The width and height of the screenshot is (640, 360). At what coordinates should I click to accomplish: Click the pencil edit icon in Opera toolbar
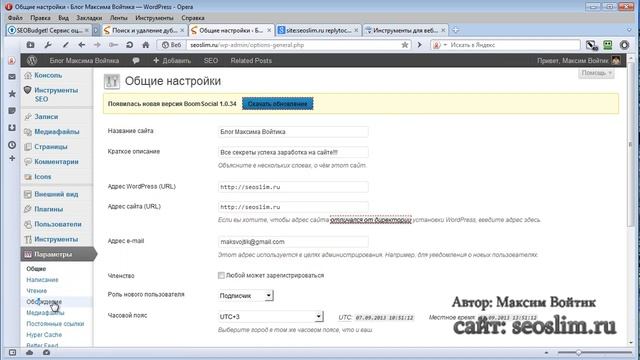65,45
